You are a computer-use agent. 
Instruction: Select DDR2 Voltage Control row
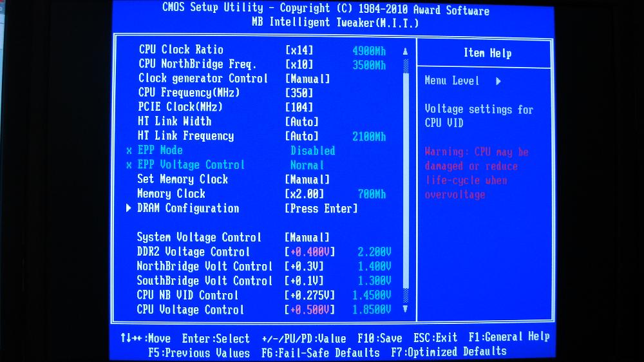[x=193, y=252]
